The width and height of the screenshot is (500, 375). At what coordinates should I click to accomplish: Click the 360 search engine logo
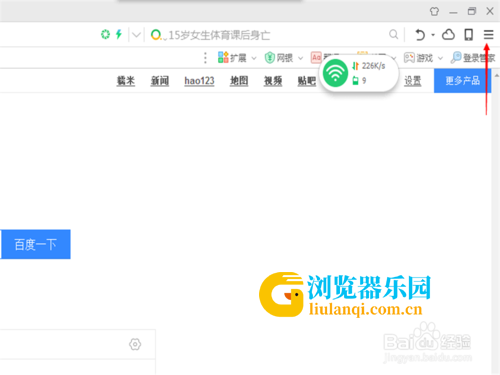click(156, 34)
